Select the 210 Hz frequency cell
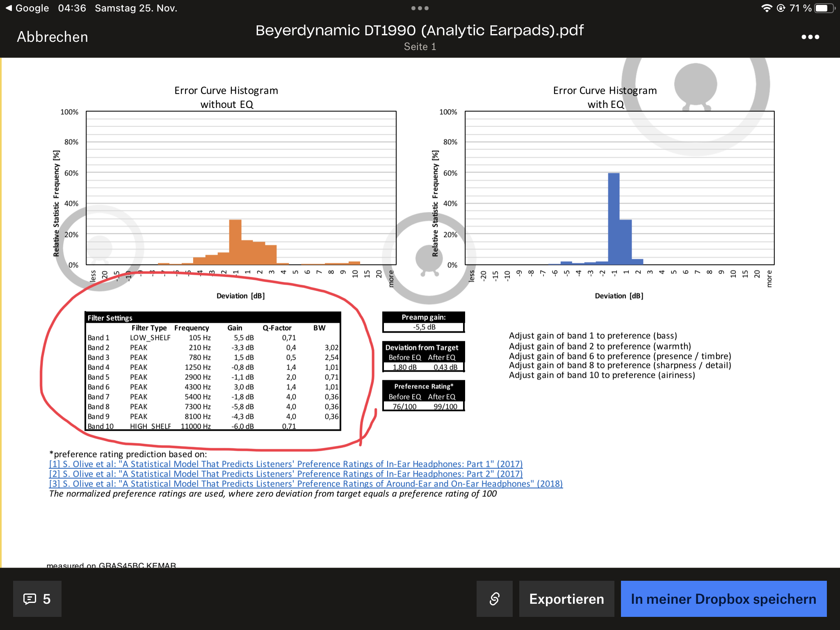The width and height of the screenshot is (840, 630). [x=200, y=347]
